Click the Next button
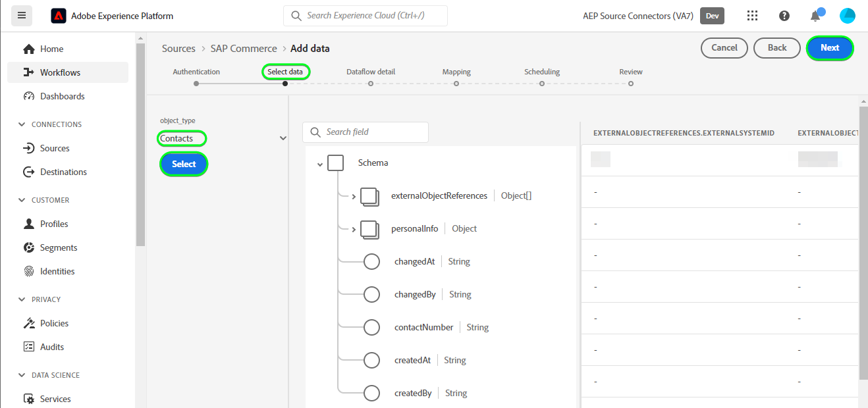 coord(829,47)
